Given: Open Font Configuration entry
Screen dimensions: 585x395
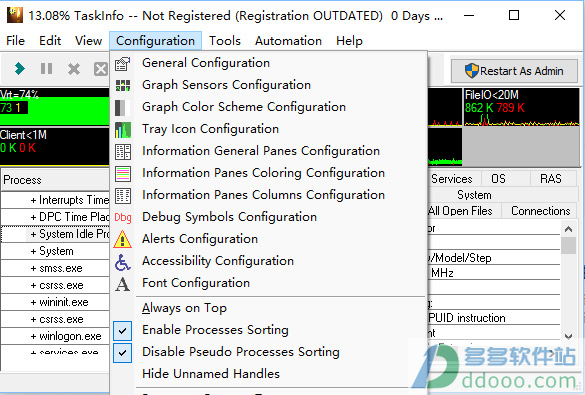Looking at the screenshot, I should (x=195, y=283).
